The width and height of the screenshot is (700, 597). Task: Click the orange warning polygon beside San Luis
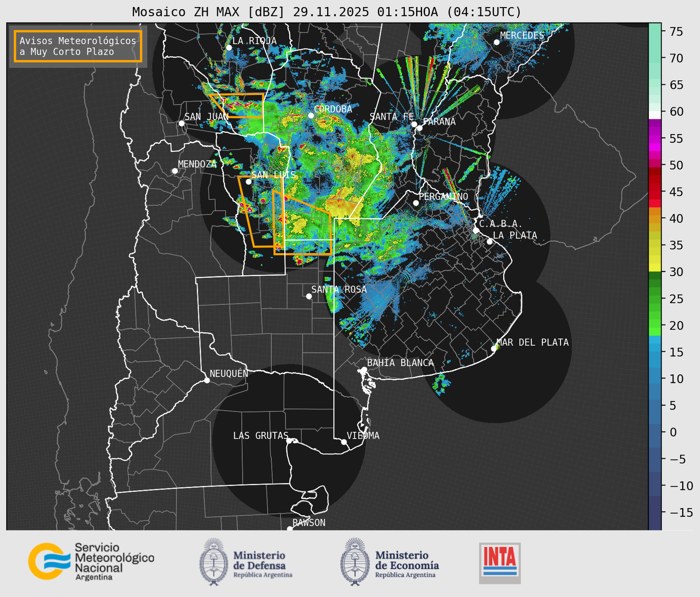coord(261,212)
